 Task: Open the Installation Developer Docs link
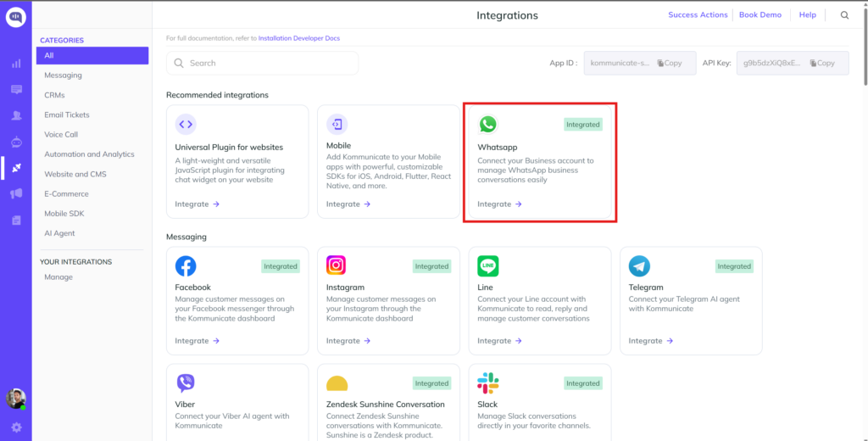tap(299, 38)
